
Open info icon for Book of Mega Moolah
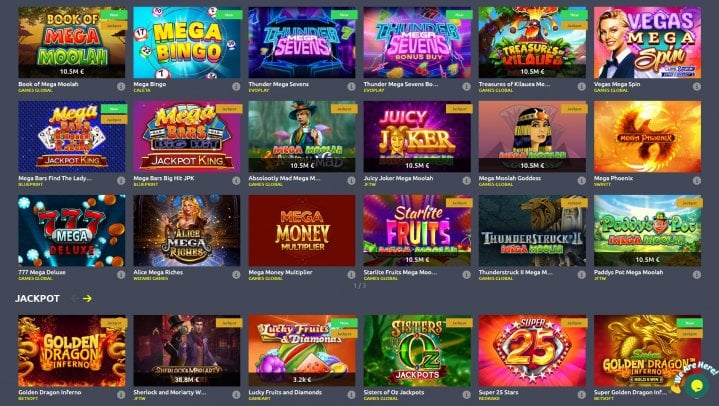[x=121, y=86]
